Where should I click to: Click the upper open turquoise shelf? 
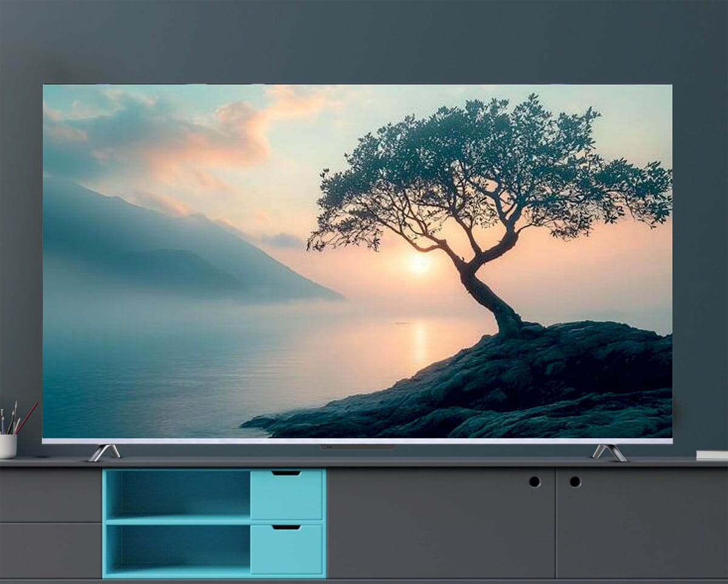coord(178,494)
